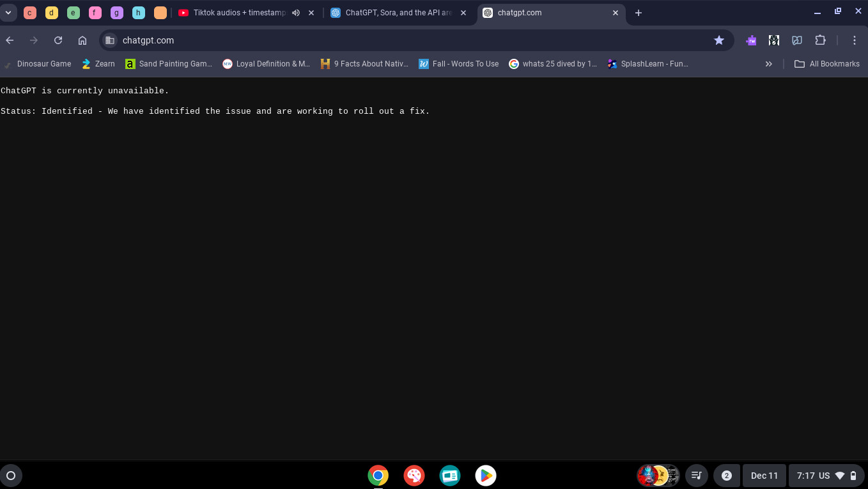Image resolution: width=868 pixels, height=489 pixels.
Task: Open the tab group labeled e
Action: (x=74, y=13)
